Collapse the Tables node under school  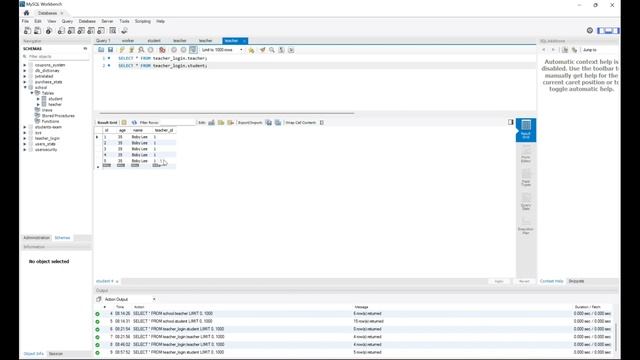point(32,93)
